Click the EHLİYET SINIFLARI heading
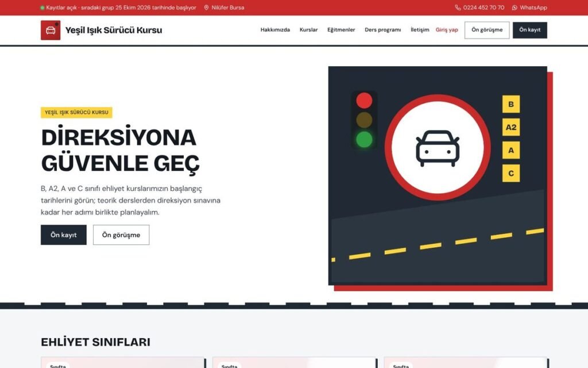The width and height of the screenshot is (588, 368). tap(96, 342)
